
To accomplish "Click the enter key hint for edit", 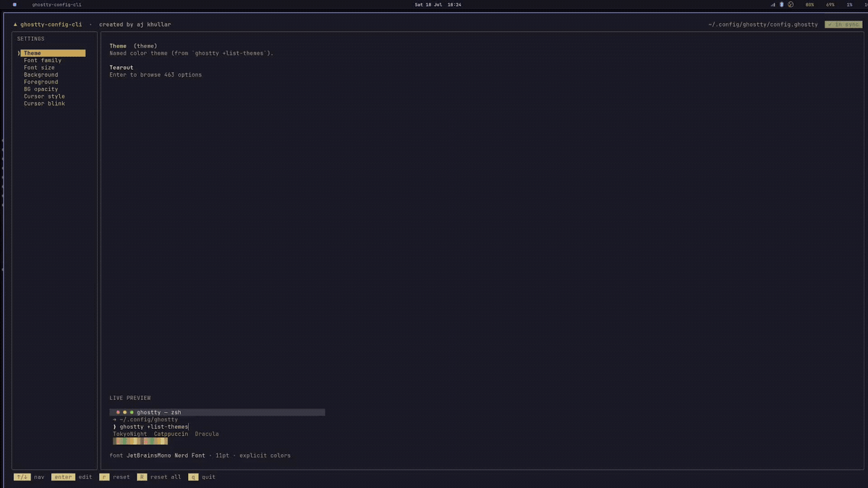I will pos(63,477).
